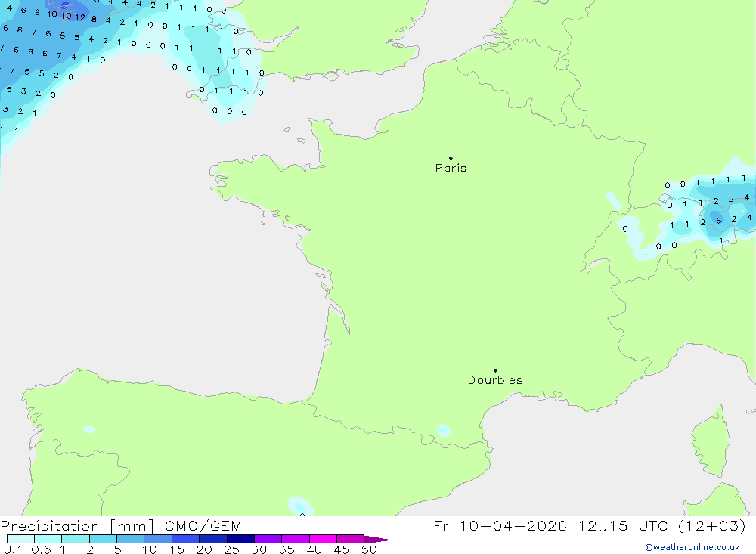The image size is (756, 554).
Task: Select the purple 30-35 legend swatch
Action: pos(268,539)
